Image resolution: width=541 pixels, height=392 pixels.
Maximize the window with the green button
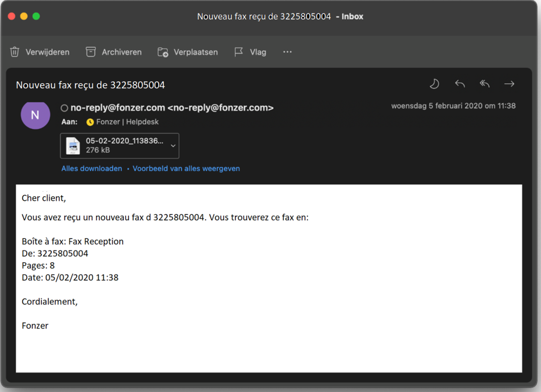coord(36,16)
